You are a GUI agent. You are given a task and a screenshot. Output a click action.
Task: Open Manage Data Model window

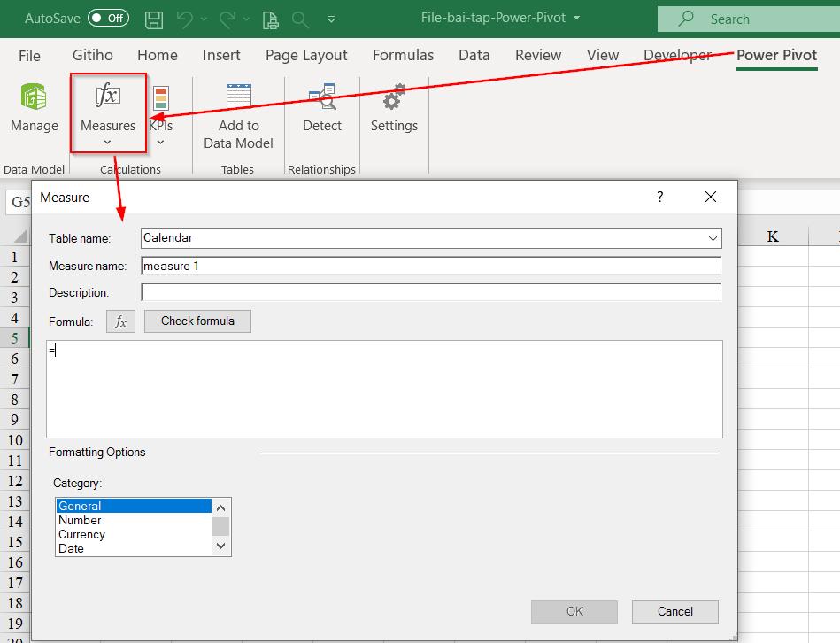pyautogui.click(x=34, y=108)
